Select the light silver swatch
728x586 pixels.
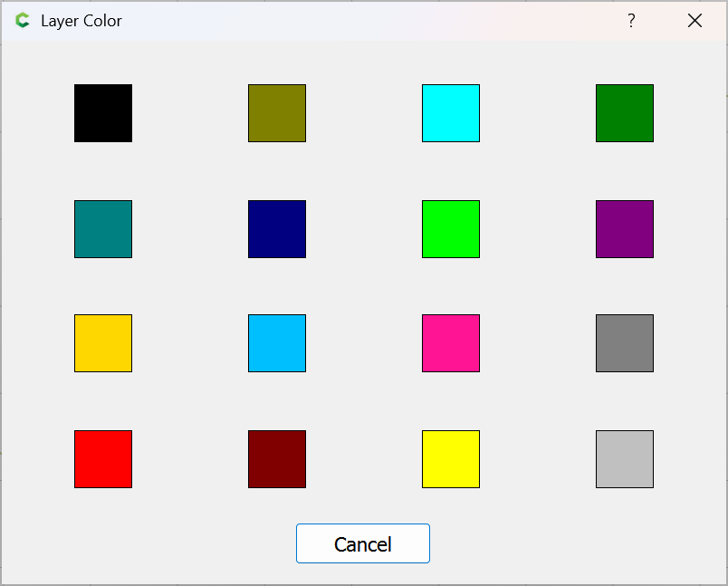[x=625, y=459]
